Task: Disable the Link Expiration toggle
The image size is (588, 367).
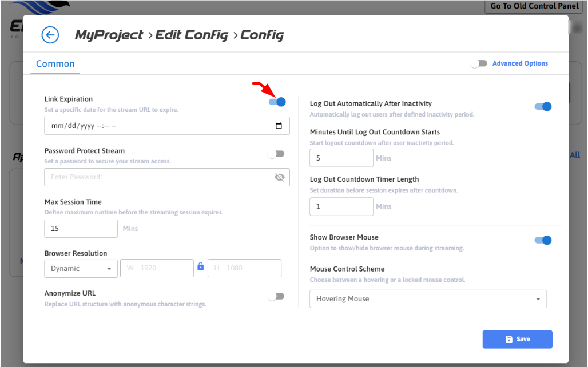Action: 277,102
